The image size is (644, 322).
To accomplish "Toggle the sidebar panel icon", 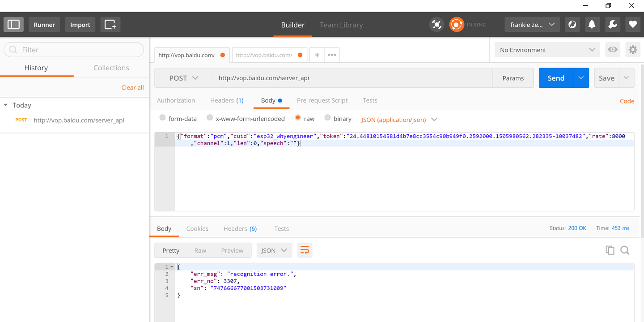I will point(13,25).
